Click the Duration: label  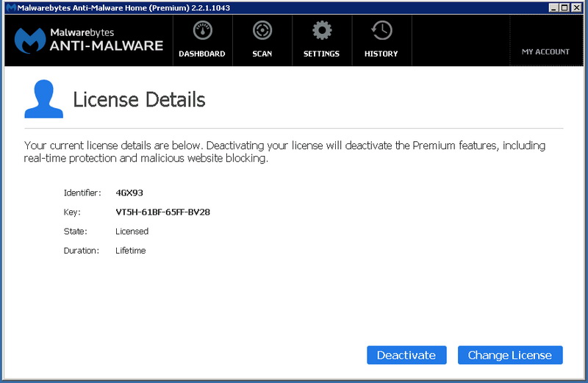(82, 250)
